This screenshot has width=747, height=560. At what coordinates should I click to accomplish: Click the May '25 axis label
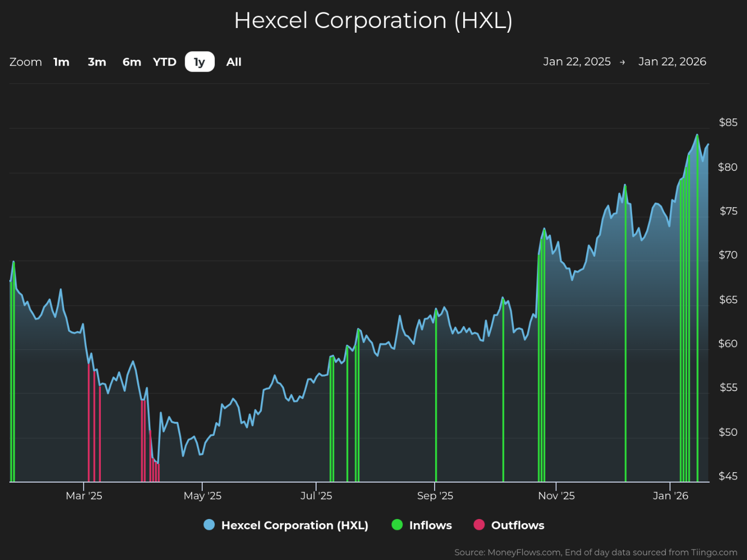202,496
